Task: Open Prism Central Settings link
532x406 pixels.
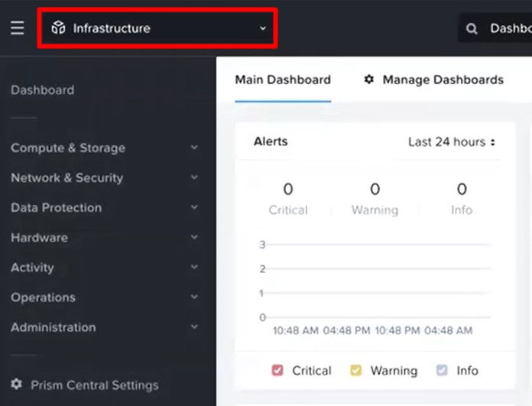Action: [x=94, y=385]
